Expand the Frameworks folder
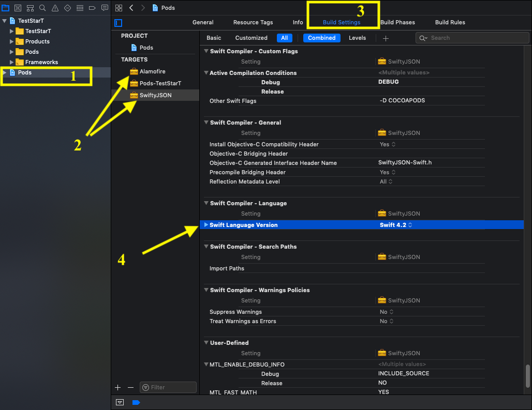 point(11,63)
